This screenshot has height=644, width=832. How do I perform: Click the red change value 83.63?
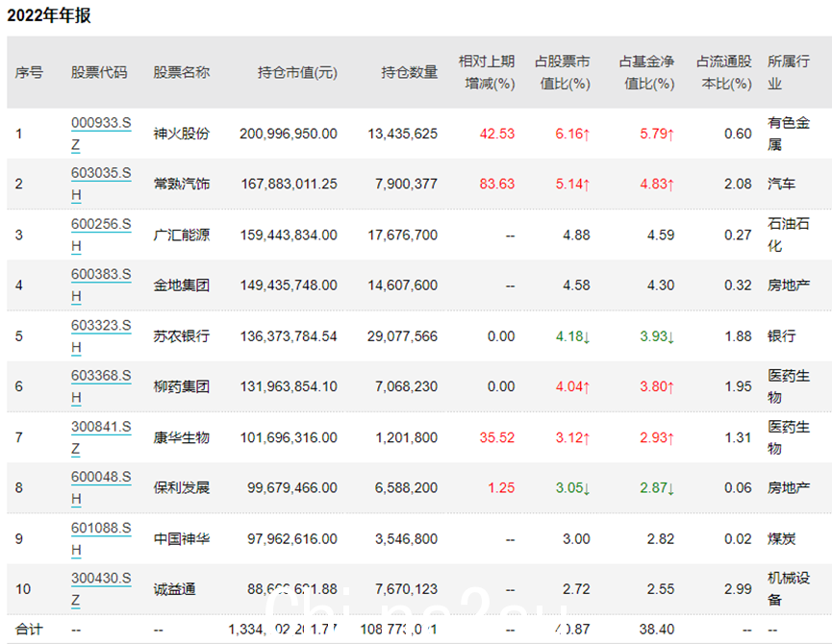tap(497, 184)
